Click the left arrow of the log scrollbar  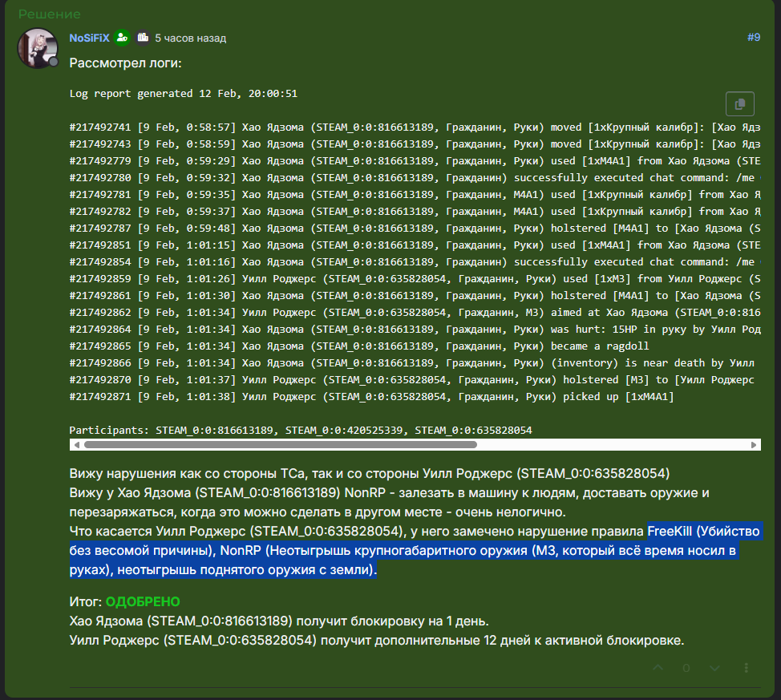coord(76,444)
